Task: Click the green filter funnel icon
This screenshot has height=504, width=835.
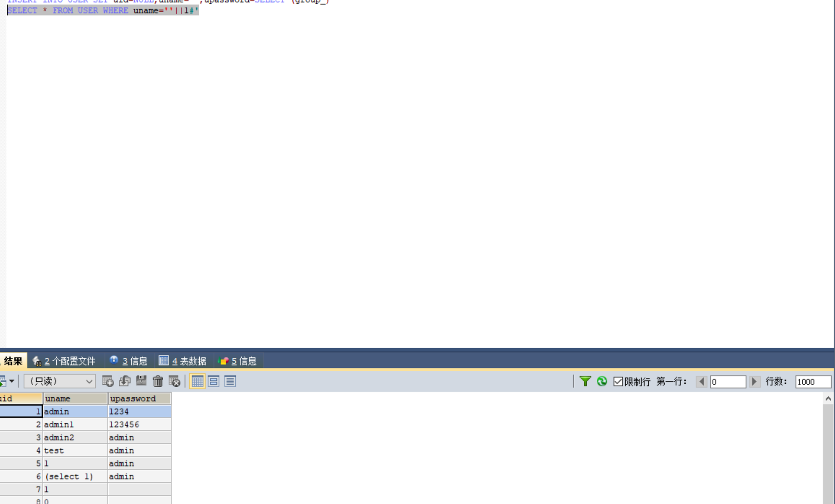Action: click(x=585, y=381)
